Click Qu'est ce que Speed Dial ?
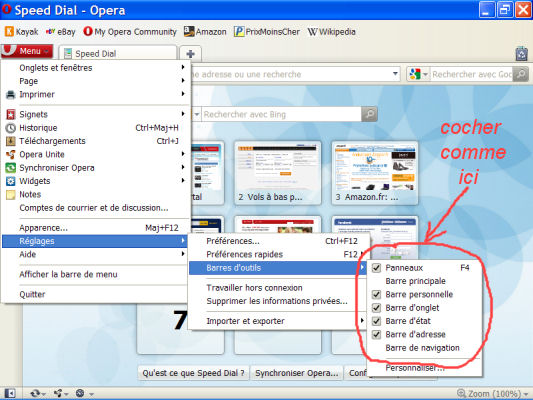This screenshot has height=400, width=533. [x=193, y=373]
